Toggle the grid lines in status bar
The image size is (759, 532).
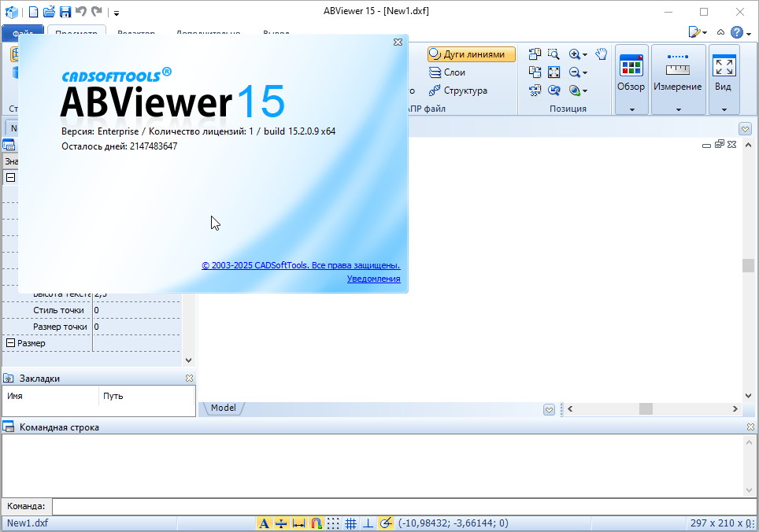(351, 523)
